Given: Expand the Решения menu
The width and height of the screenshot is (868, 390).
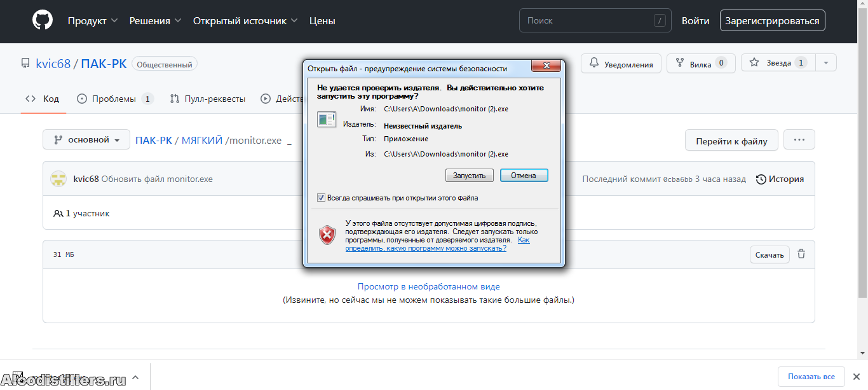Looking at the screenshot, I should click(x=156, y=20).
